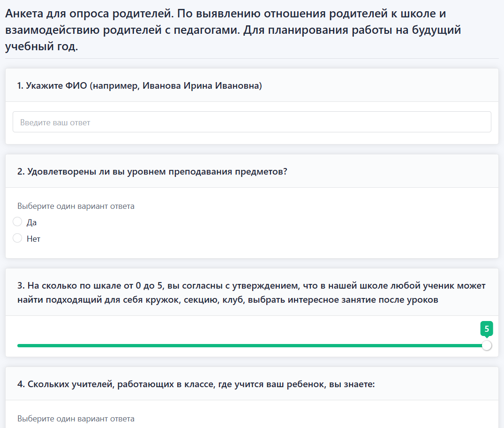Viewport: 504px width, 428px height.
Task: Click the survey title 'Анкета для опроса родителей'
Action: (233, 30)
